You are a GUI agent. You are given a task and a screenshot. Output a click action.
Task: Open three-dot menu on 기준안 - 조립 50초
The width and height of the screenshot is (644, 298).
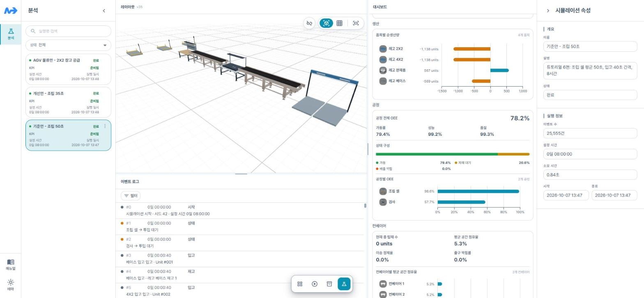(105, 126)
